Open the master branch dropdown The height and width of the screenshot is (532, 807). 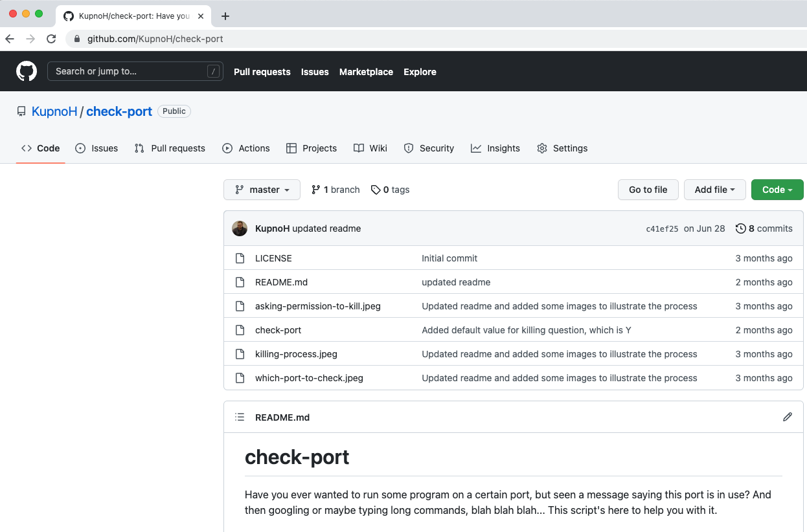[262, 190]
